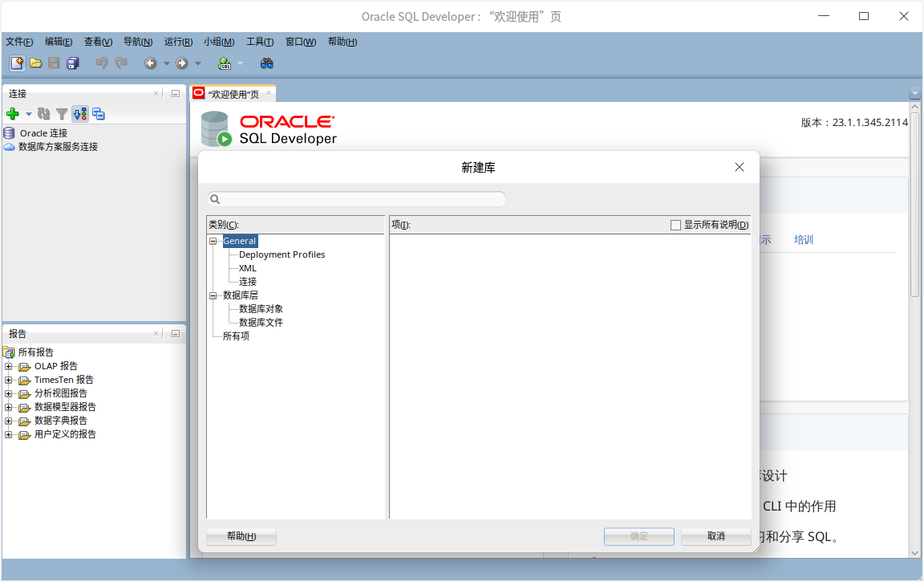Image resolution: width=924 pixels, height=582 pixels.
Task: Click the collapse all icon in connections panel
Action: coord(99,114)
